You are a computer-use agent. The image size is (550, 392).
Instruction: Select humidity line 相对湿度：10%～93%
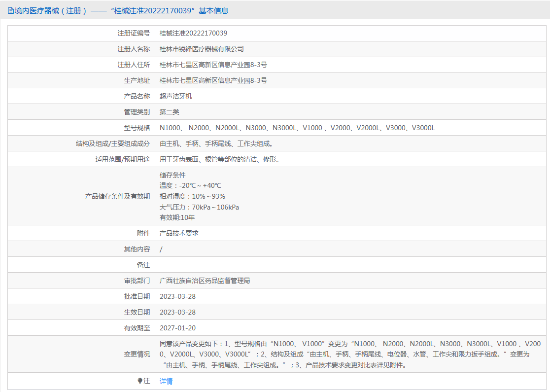pyautogui.click(x=192, y=196)
